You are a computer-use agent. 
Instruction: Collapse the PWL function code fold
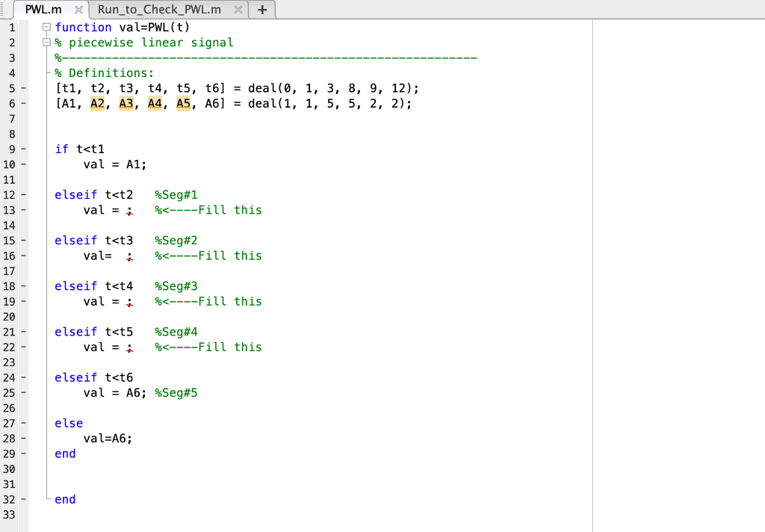click(46, 26)
